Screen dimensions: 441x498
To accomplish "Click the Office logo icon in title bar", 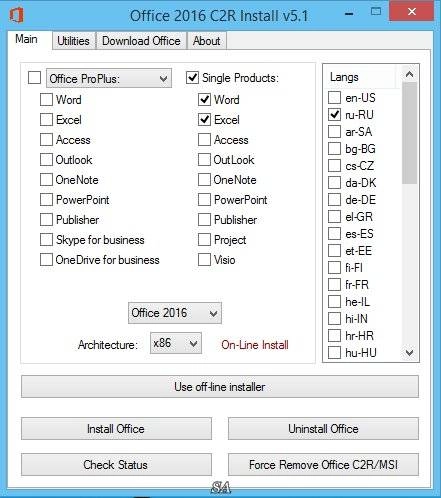I will pyautogui.click(x=16, y=16).
